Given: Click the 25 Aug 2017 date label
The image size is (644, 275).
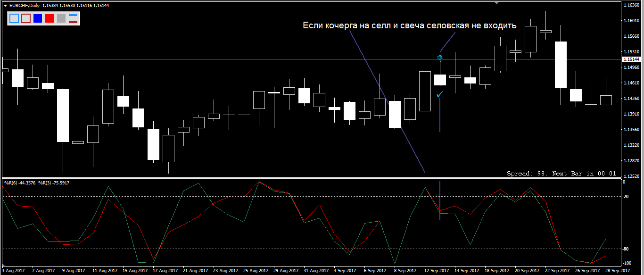Looking at the screenshot, I should [x=256, y=271].
